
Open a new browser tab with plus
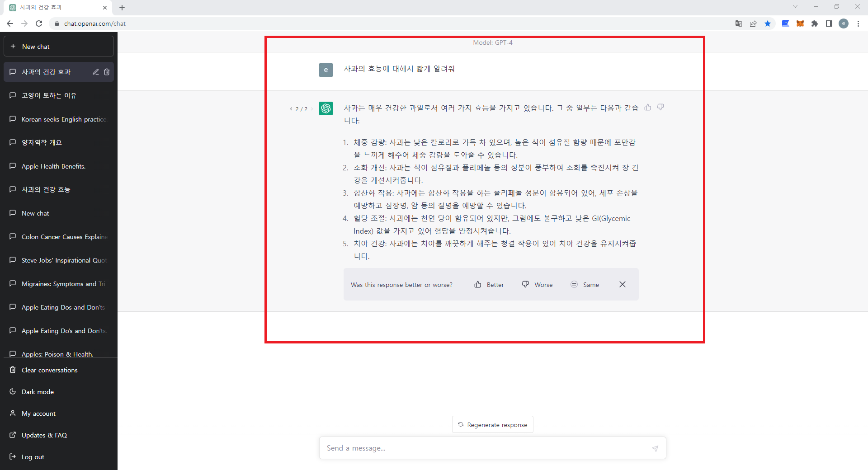(x=122, y=8)
